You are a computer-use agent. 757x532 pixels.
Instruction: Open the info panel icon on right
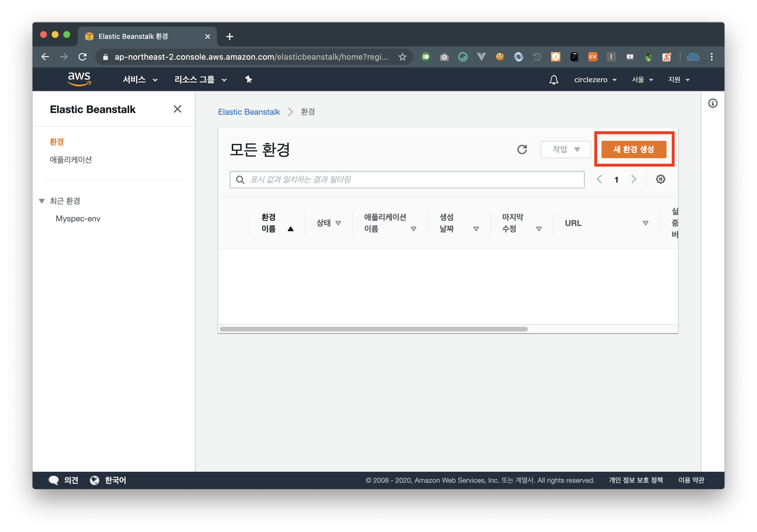coord(713,103)
